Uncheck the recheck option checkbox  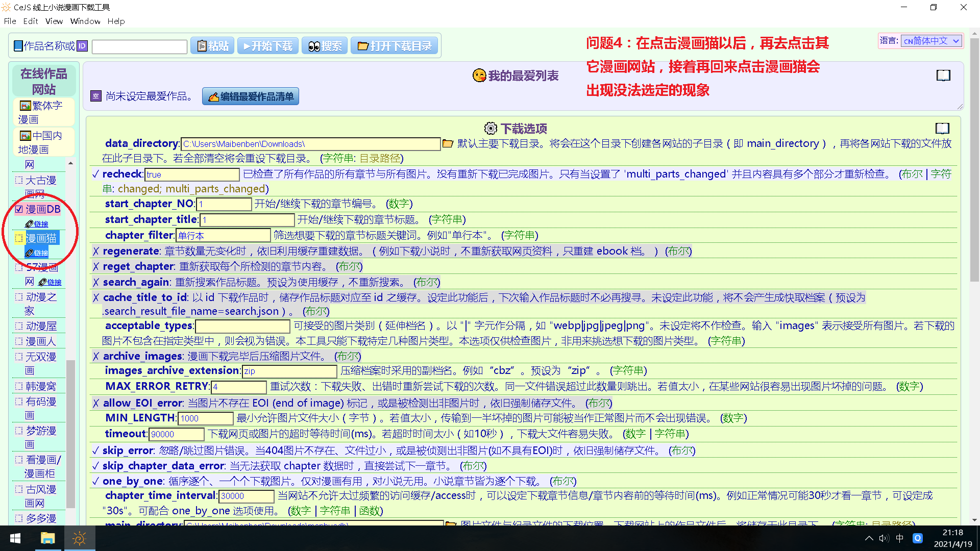[x=95, y=173]
